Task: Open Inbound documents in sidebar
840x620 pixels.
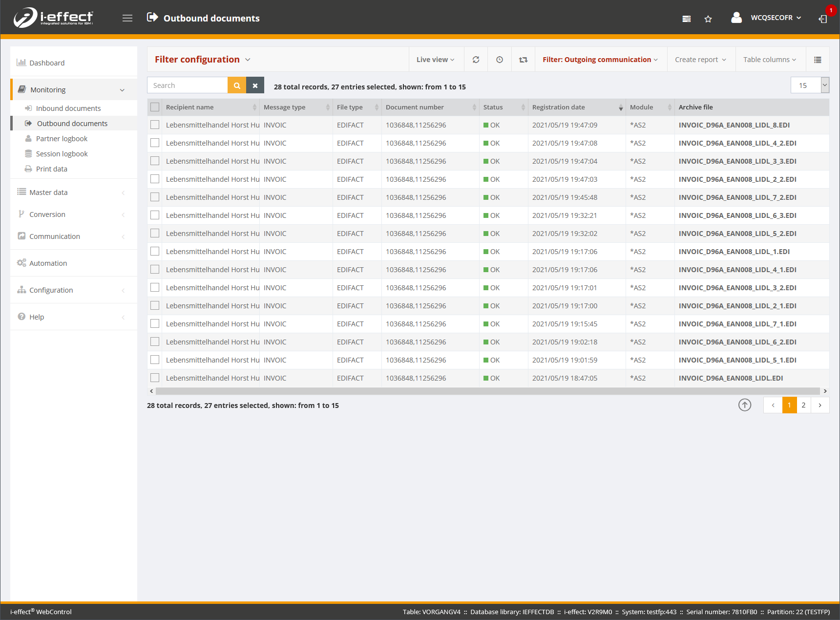Action: pos(68,108)
